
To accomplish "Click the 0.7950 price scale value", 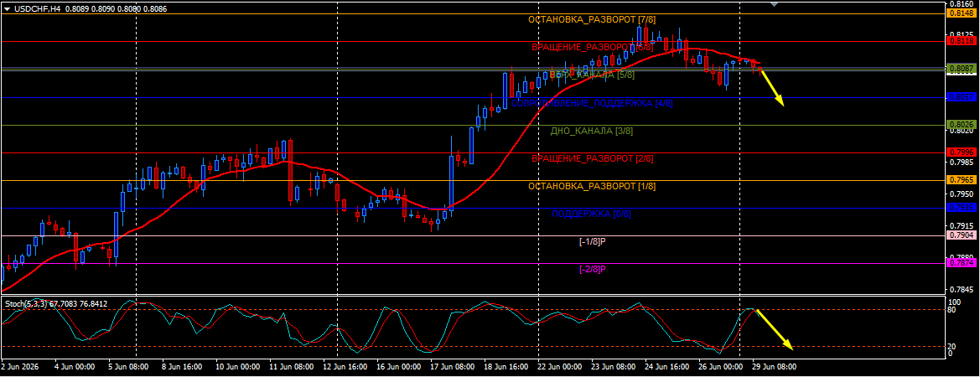I will coord(961,194).
